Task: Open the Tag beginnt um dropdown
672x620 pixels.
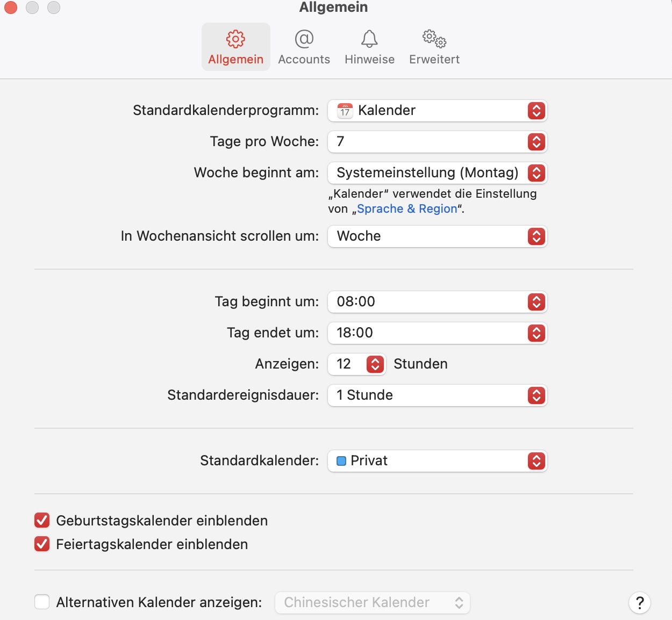Action: [x=437, y=302]
